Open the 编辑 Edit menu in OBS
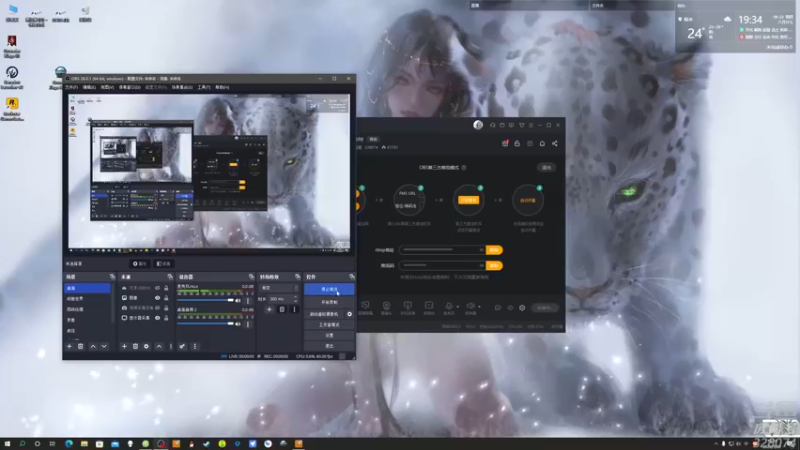Screen dimensions: 800x450 coord(89,87)
